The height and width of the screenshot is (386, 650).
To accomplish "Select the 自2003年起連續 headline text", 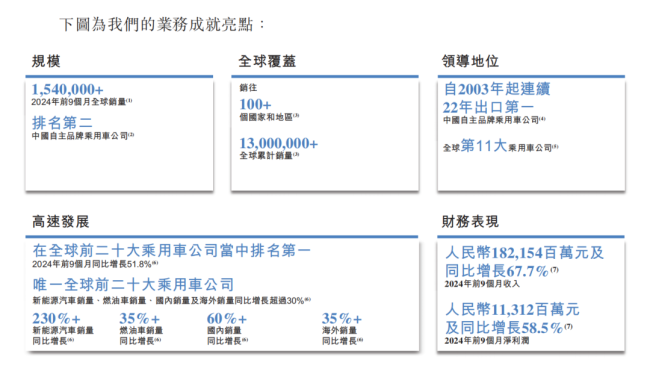I will pyautogui.click(x=497, y=89).
